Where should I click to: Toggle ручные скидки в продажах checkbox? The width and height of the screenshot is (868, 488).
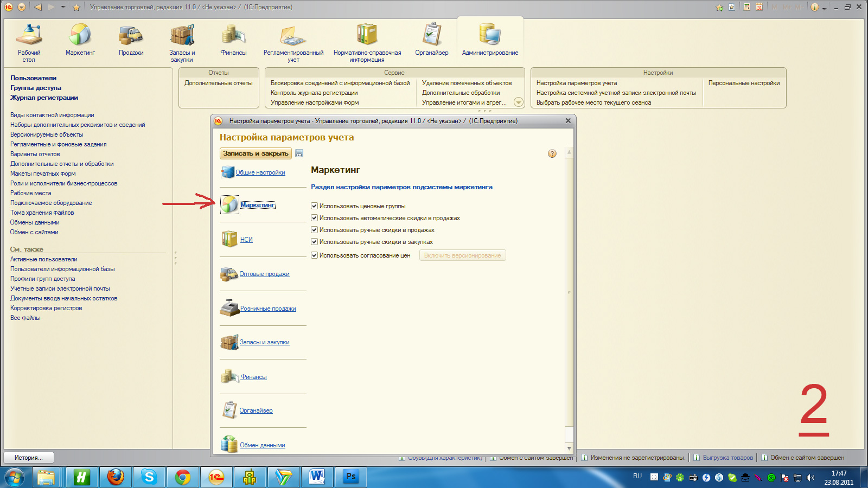click(314, 230)
